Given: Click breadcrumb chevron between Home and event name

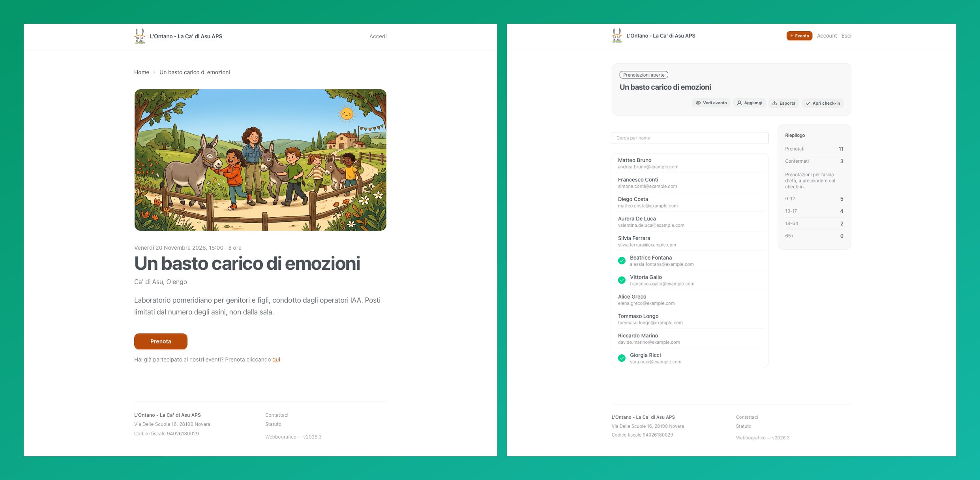Looking at the screenshot, I should [154, 72].
